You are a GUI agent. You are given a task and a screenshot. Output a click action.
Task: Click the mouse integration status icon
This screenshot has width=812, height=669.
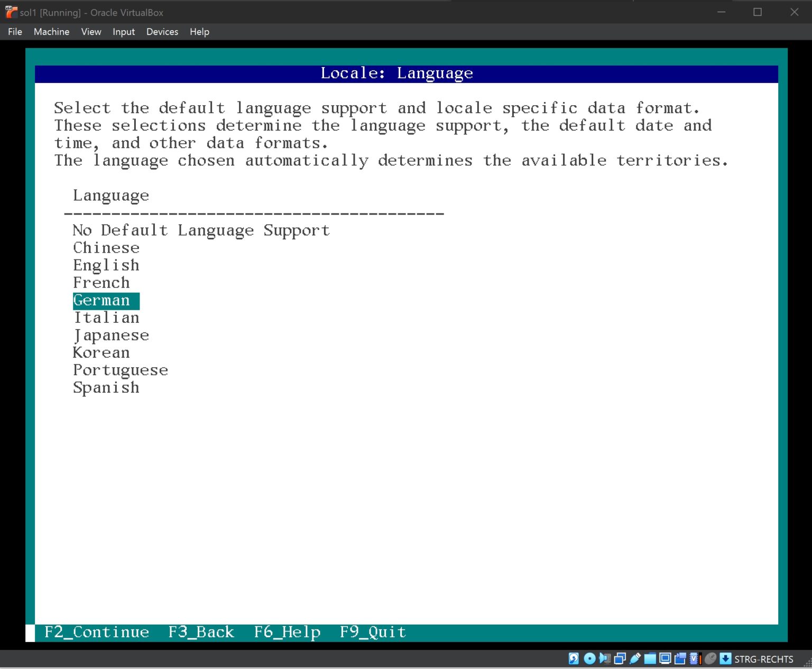[709, 658]
